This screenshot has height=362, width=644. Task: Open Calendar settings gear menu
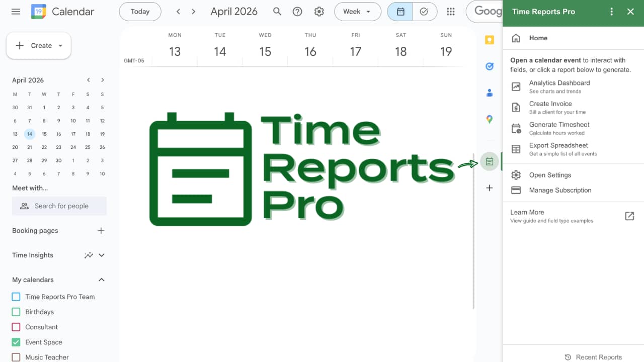click(x=319, y=12)
